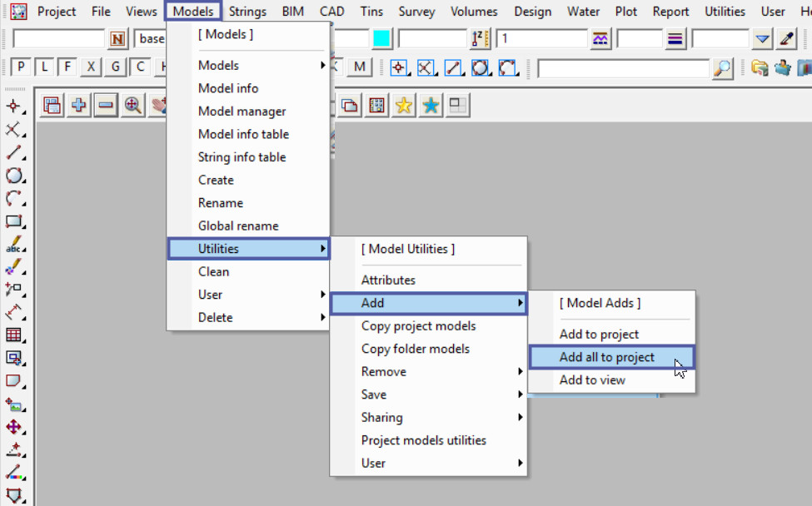This screenshot has height=506, width=812.
Task: Select 'Copy project models' entry
Action: coord(428,326)
